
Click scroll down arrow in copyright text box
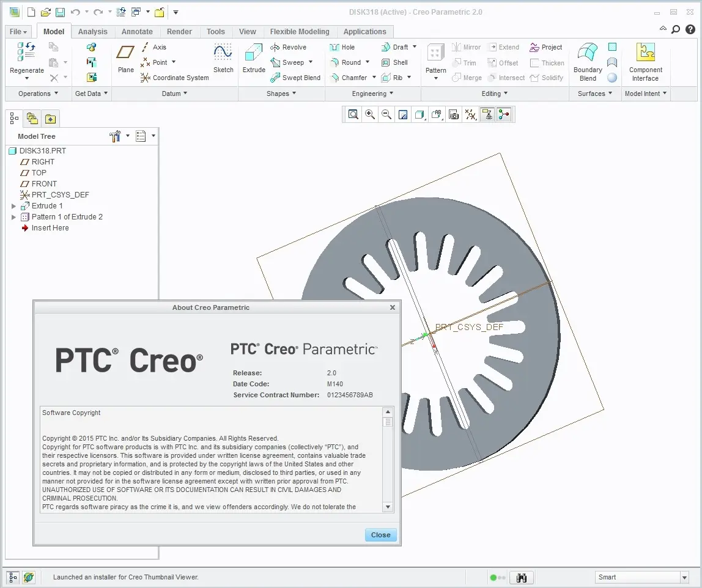click(388, 507)
